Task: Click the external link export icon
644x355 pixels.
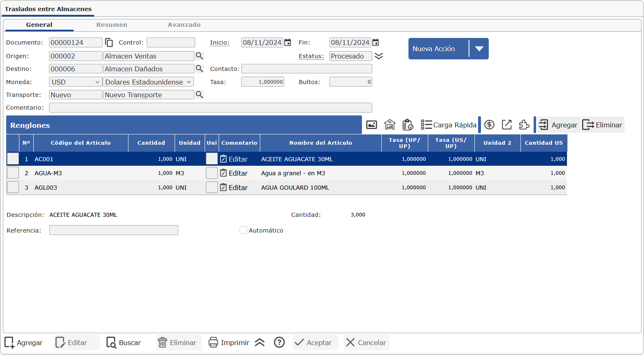Action: (x=506, y=125)
